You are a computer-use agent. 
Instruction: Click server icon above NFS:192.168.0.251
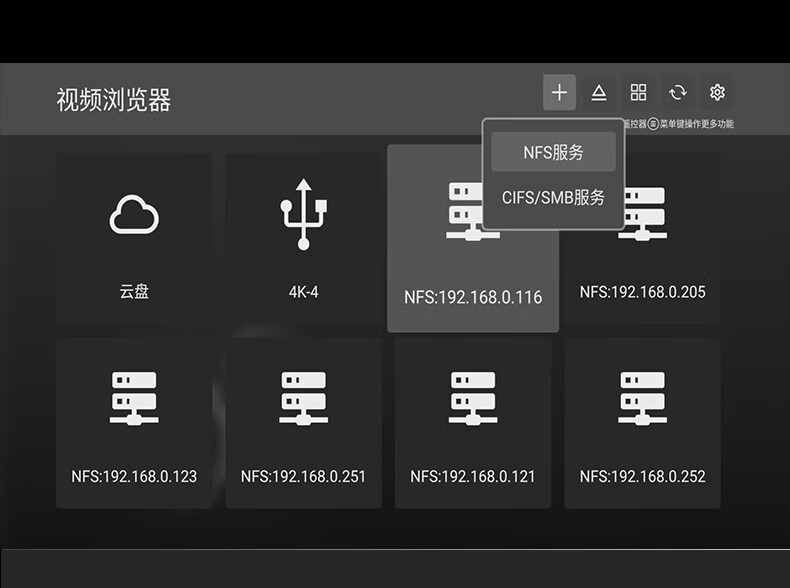pos(303,398)
